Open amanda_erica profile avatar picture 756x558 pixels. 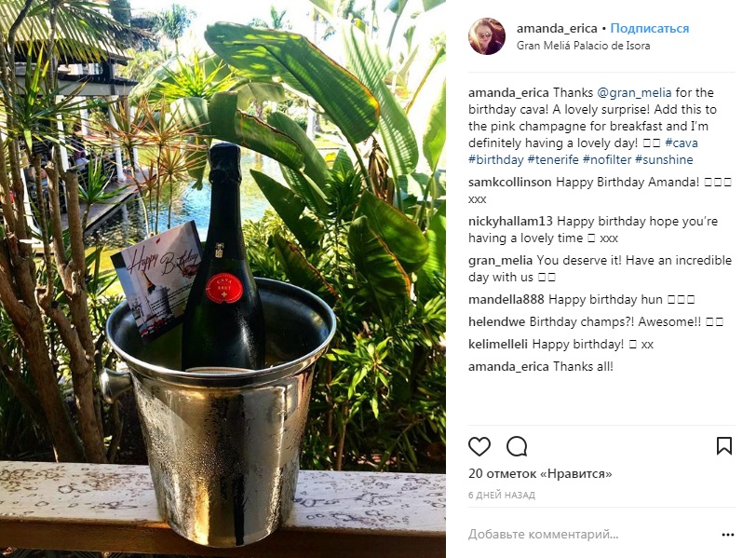pos(487,36)
